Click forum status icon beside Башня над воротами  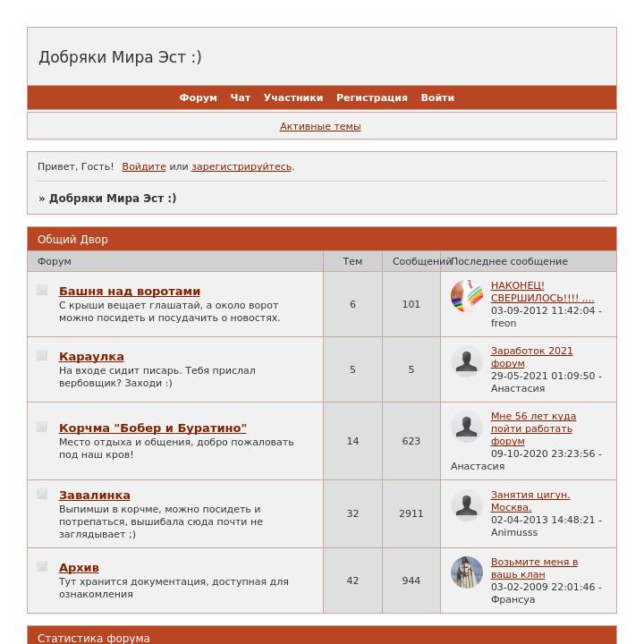click(42, 290)
